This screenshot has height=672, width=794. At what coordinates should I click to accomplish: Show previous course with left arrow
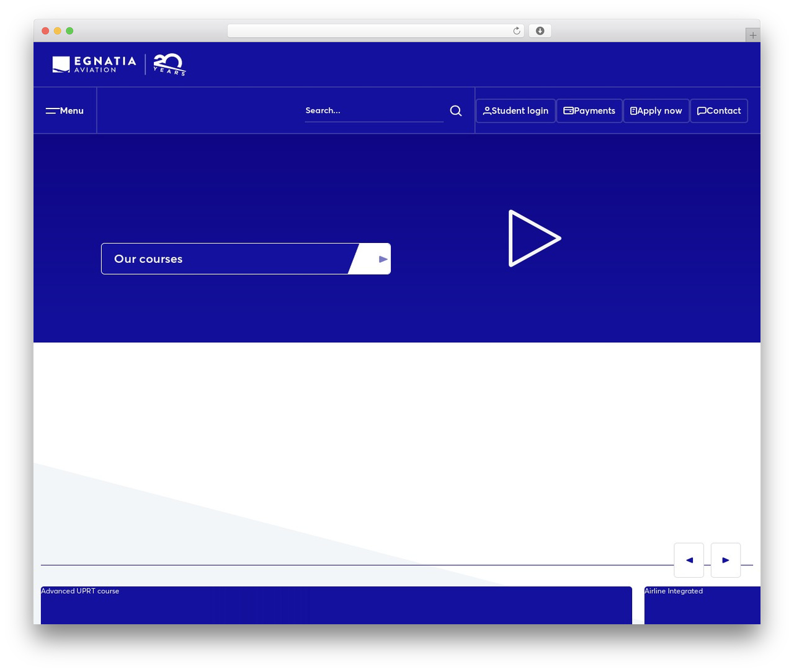689,560
